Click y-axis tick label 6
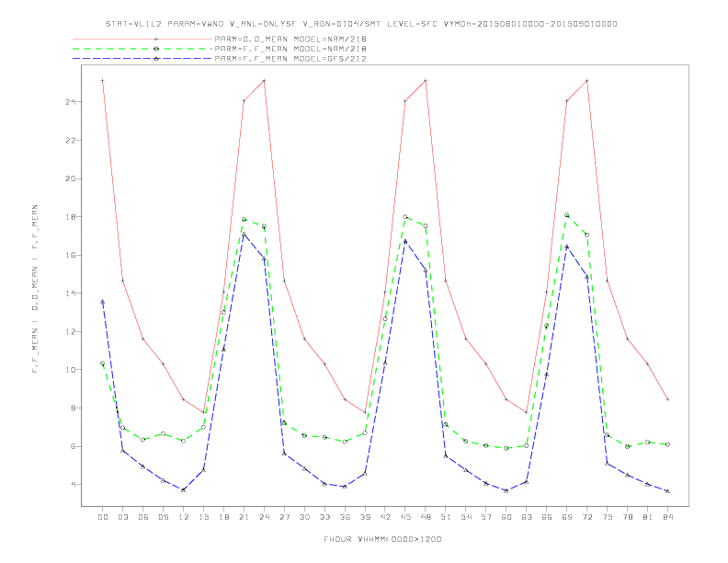Image resolution: width=728 pixels, height=563 pixels. pyautogui.click(x=74, y=446)
